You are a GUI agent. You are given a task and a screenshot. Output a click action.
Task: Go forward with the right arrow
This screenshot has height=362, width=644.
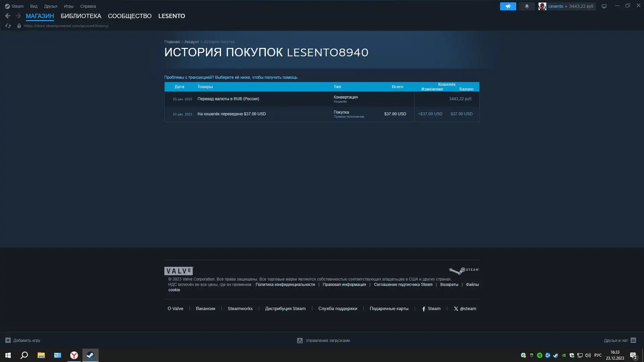18,16
